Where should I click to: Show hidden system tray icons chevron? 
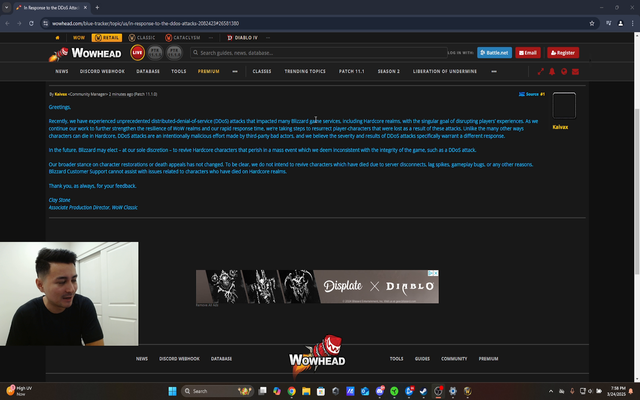[x=551, y=391]
